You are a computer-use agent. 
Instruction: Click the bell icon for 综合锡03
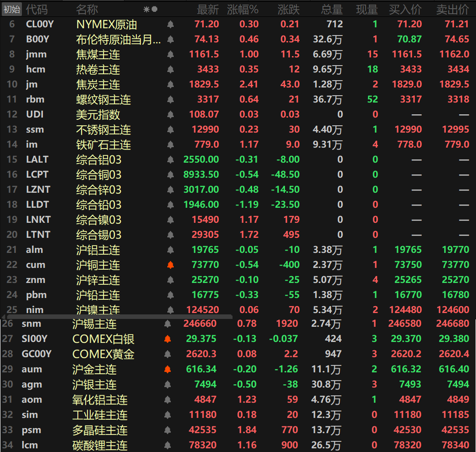[x=171, y=235]
